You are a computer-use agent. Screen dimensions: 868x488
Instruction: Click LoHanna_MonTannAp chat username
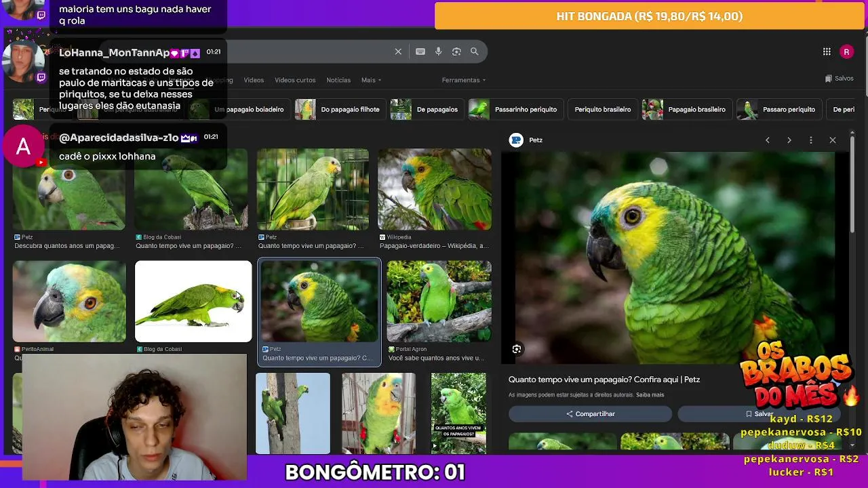point(115,53)
